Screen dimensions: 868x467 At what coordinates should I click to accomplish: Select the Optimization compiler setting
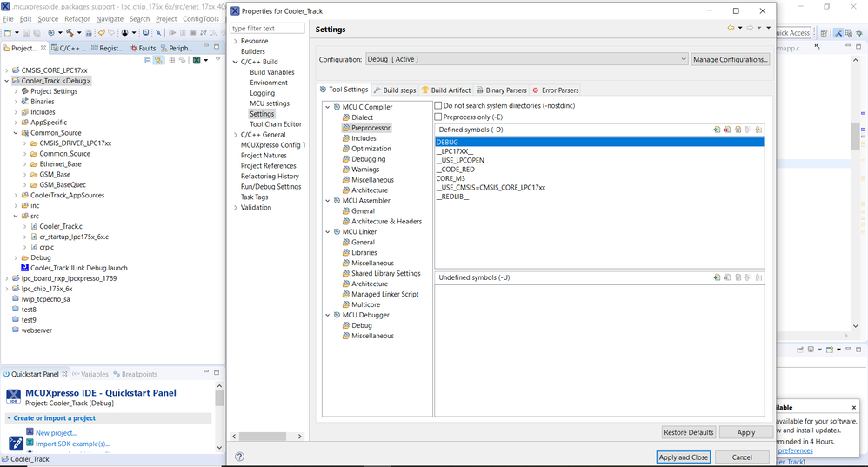coord(371,149)
